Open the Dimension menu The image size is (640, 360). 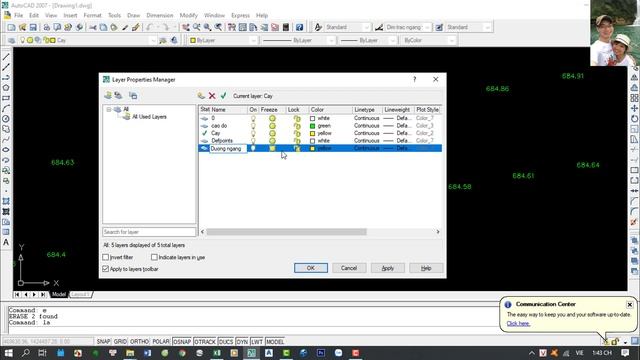pyautogui.click(x=160, y=15)
